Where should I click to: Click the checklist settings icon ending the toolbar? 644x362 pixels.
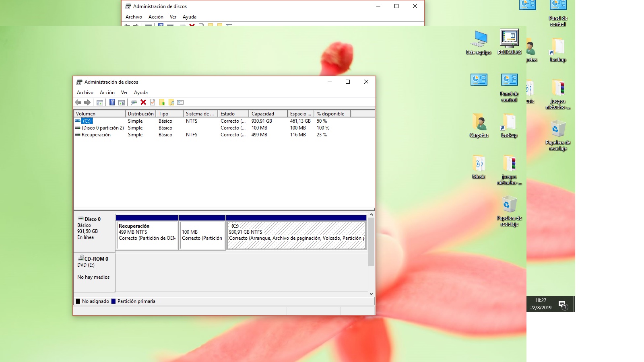pos(180,103)
